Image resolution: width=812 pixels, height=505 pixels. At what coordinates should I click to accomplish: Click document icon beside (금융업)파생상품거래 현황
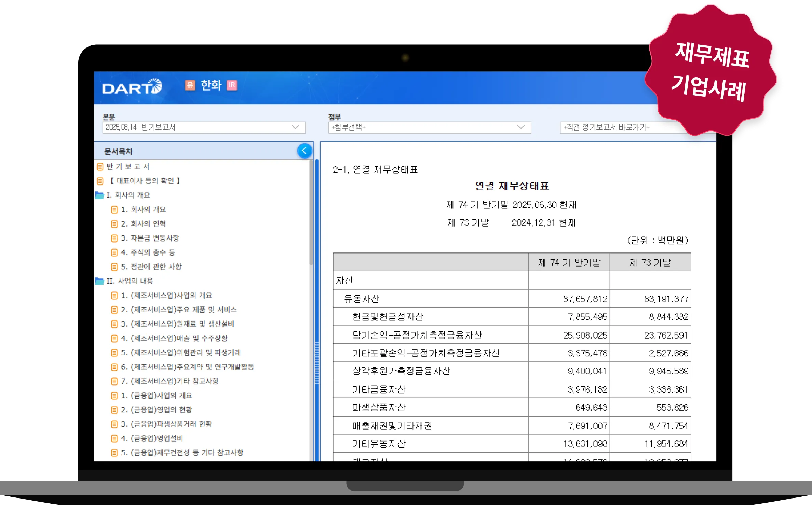[x=114, y=424]
